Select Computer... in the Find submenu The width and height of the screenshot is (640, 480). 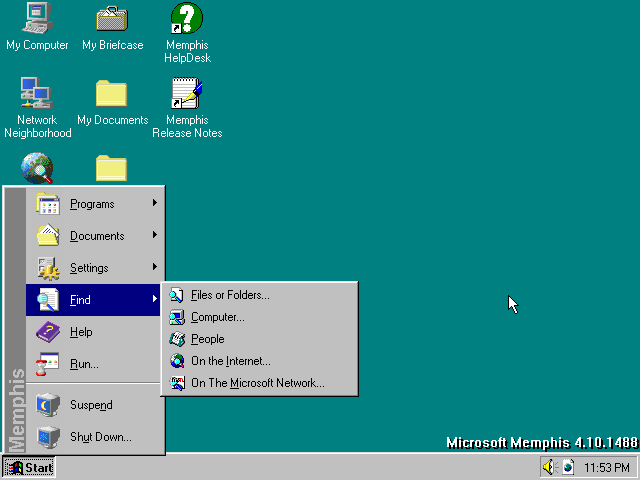pyautogui.click(x=260, y=317)
